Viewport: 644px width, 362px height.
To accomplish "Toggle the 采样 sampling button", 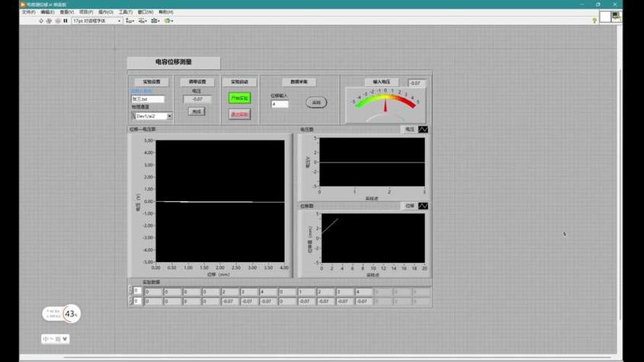I will pyautogui.click(x=316, y=102).
